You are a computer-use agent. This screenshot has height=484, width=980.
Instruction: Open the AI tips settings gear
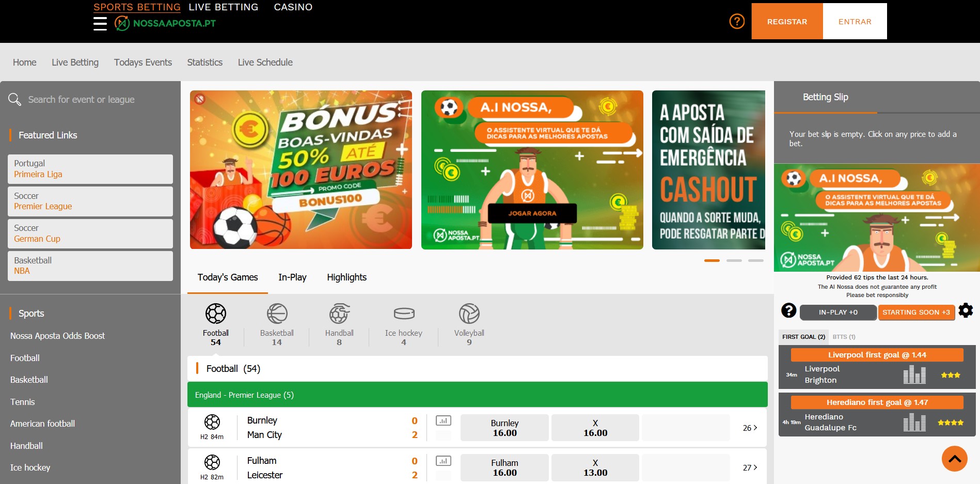(x=966, y=310)
